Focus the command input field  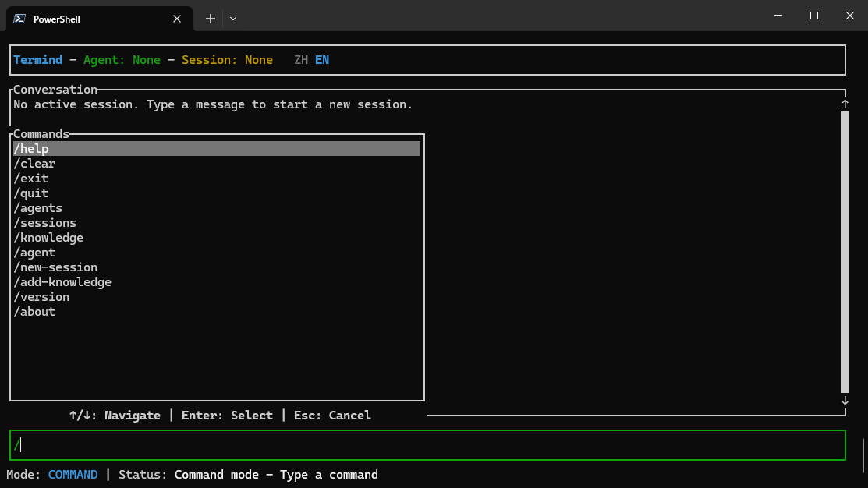tap(427, 445)
